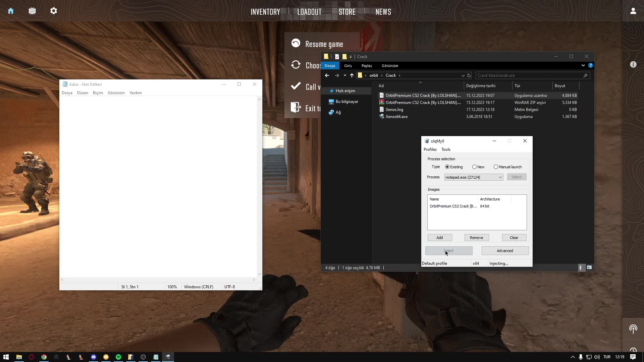Open OBS Studio from the taskbar

tap(143, 357)
